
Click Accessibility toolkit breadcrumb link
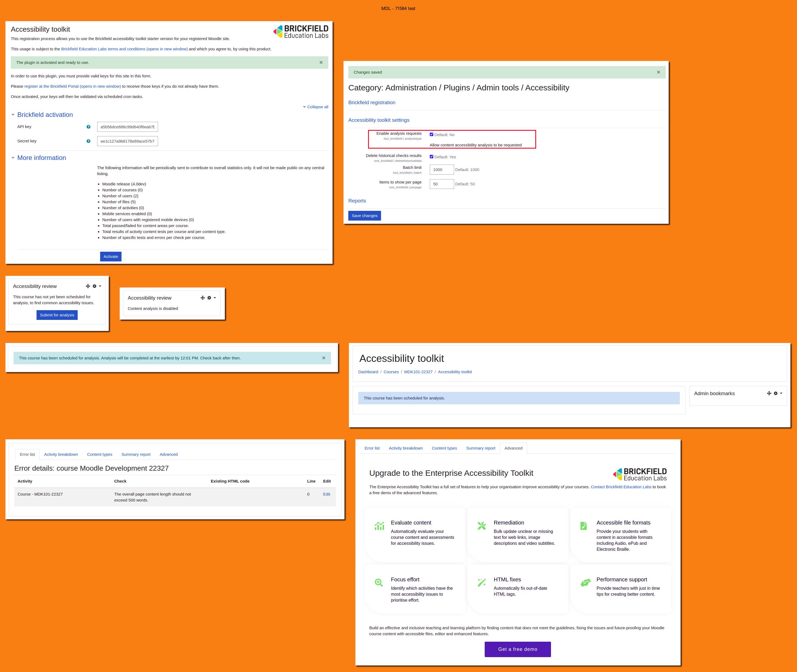pyautogui.click(x=455, y=372)
